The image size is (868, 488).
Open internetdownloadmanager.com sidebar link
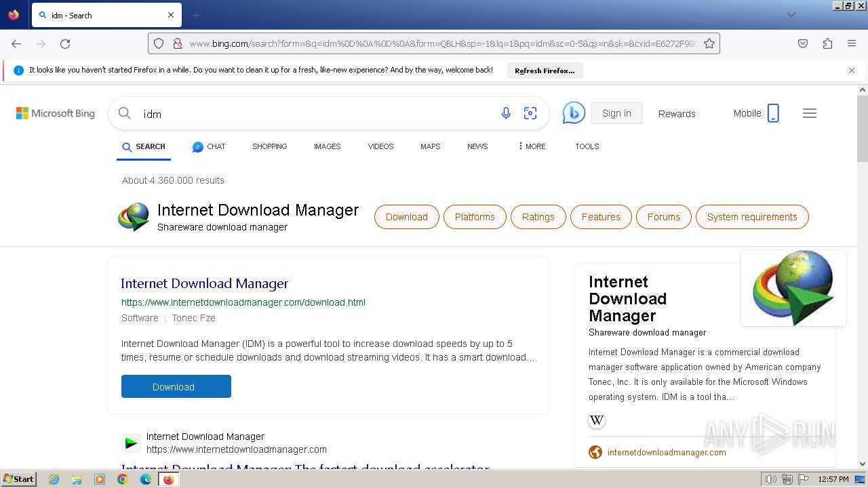point(667,452)
